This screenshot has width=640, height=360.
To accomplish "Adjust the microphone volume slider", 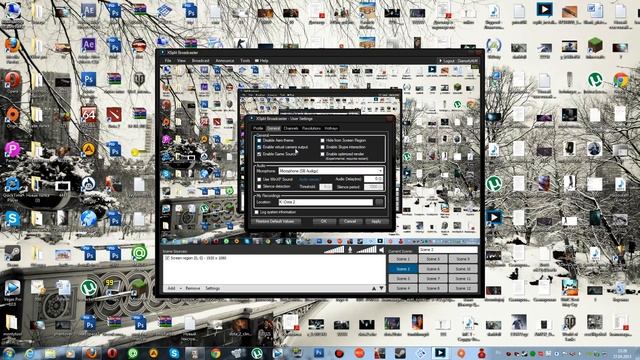I will [334, 249].
